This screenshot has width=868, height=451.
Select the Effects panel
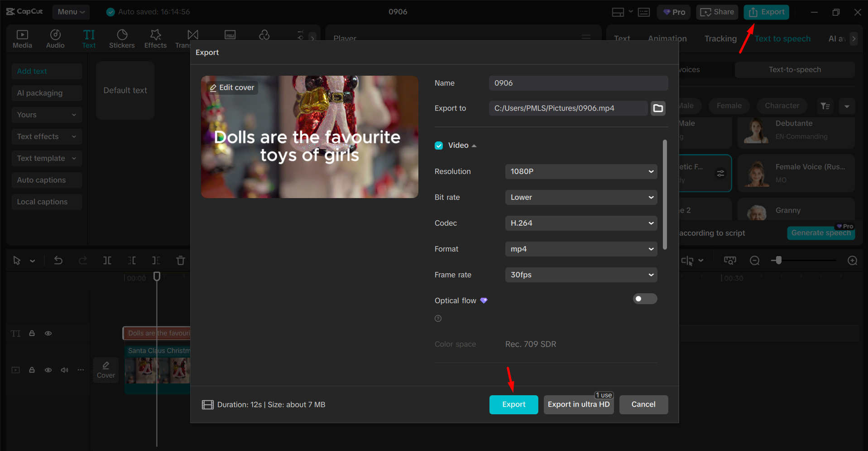(155, 38)
